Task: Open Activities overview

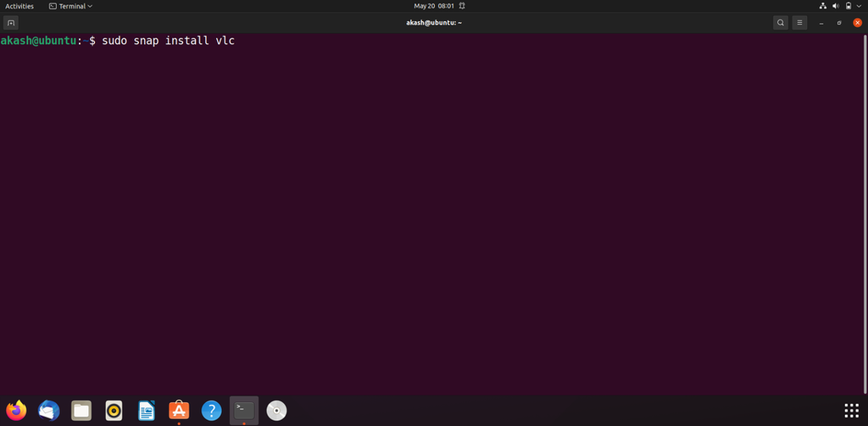Action: point(19,6)
